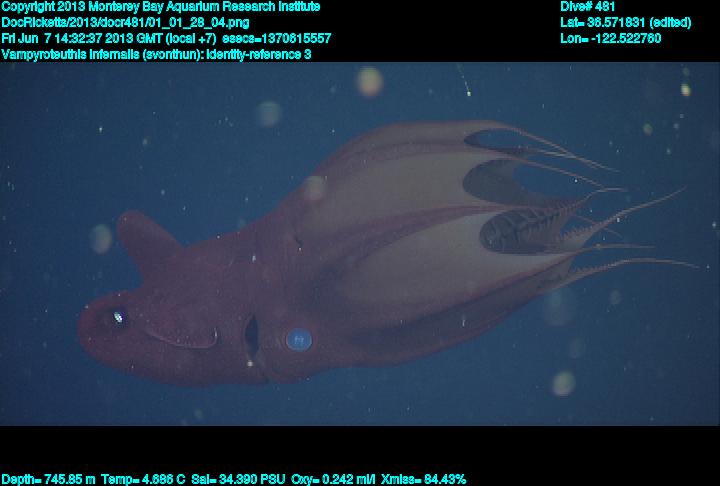Viewport: 720px width, 486px height.
Task: Click the Fri Jun 7 timestamp line
Action: [166, 38]
